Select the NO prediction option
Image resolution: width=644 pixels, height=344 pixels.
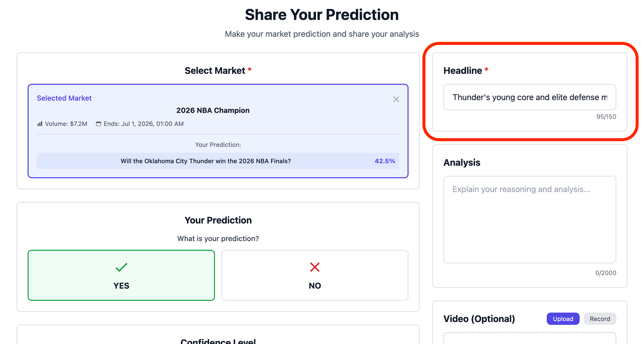tap(315, 276)
